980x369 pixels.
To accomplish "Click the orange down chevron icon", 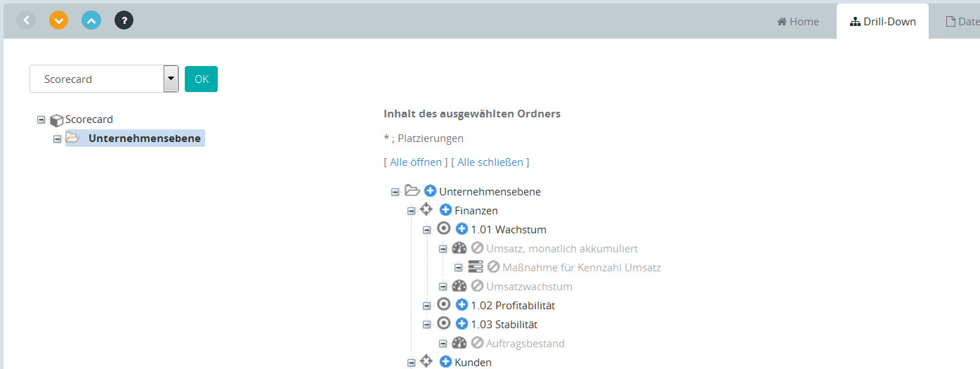I will (x=59, y=20).
